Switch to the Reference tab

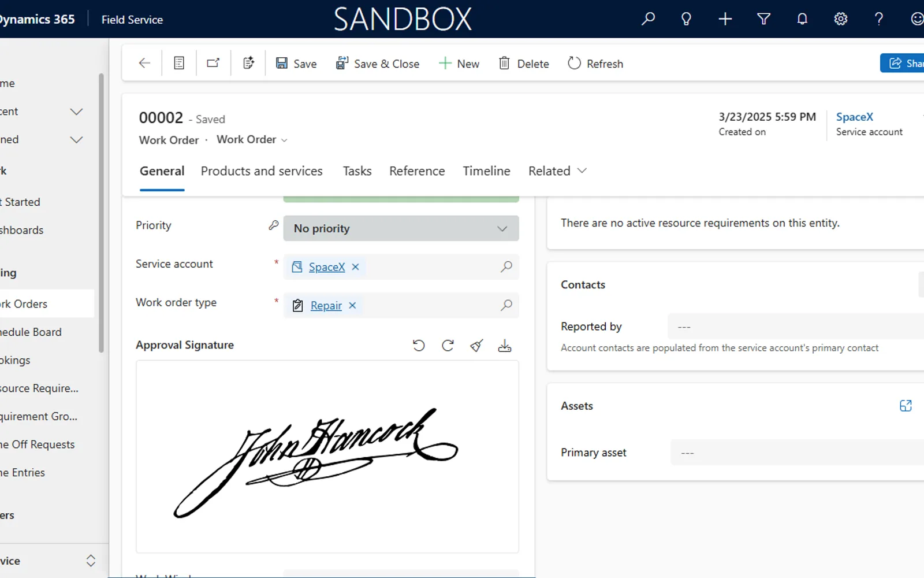(x=417, y=171)
